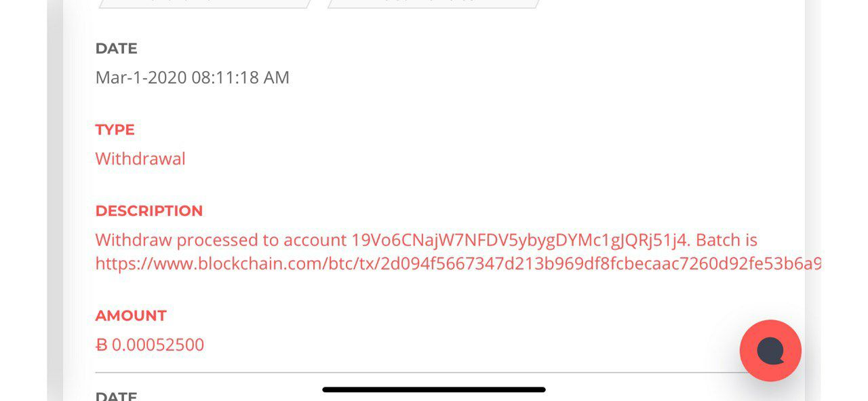Screen dimensions: 868x401
Task: Click the first DATE heading
Action: 116,49
